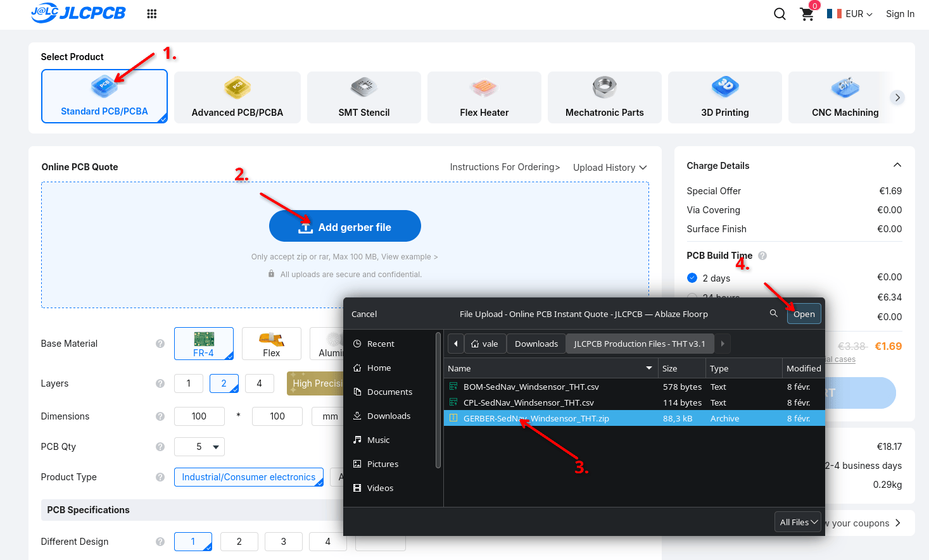929x560 pixels.
Task: Select 4 layers option
Action: tap(259, 383)
